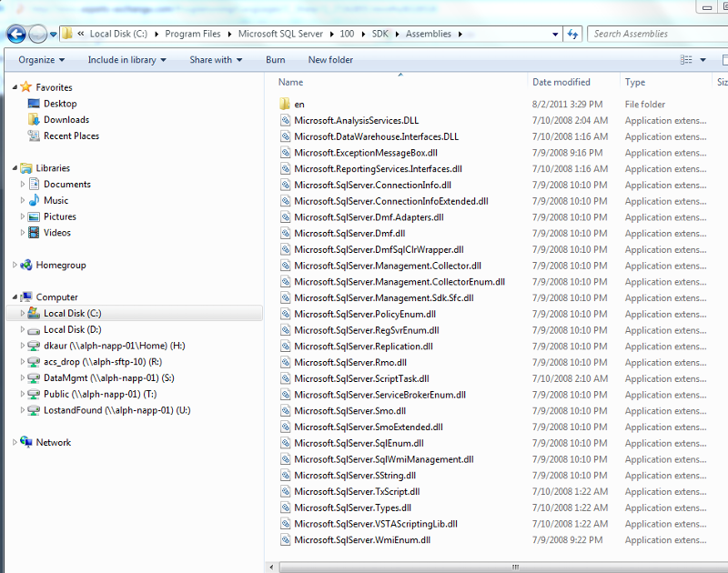This screenshot has width=728, height=573.
Task: Click the Forward navigation arrow
Action: pos(36,34)
